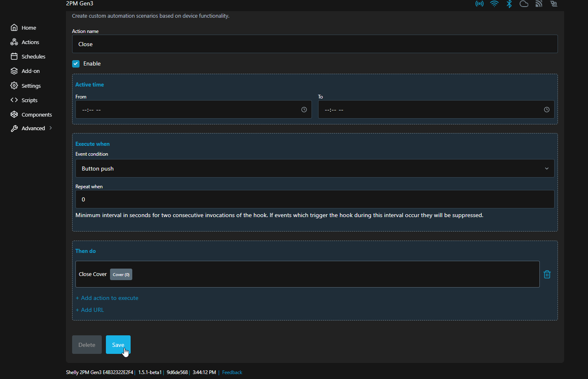The height and width of the screenshot is (379, 588).
Task: Click the Bluetooth status icon
Action: coord(509,4)
